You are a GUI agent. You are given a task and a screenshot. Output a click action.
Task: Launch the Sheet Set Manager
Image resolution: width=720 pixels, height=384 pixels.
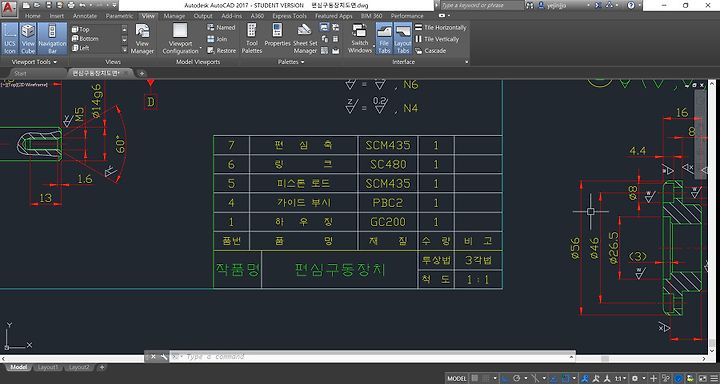[305, 38]
